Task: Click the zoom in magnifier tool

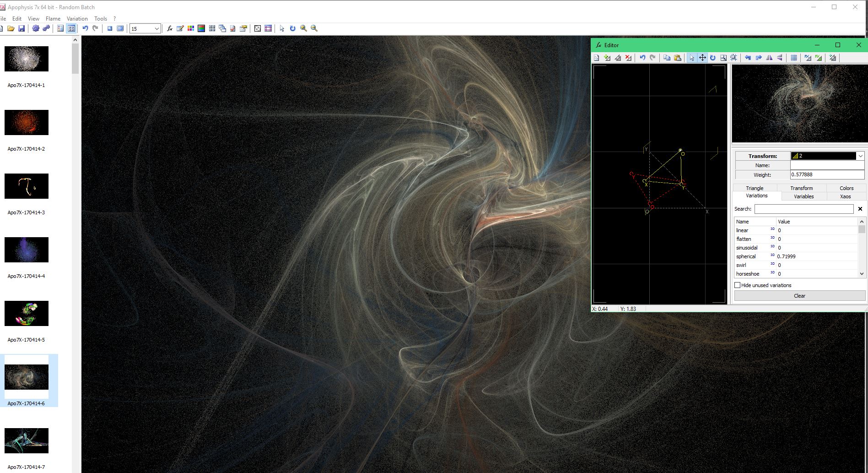Action: tap(303, 28)
